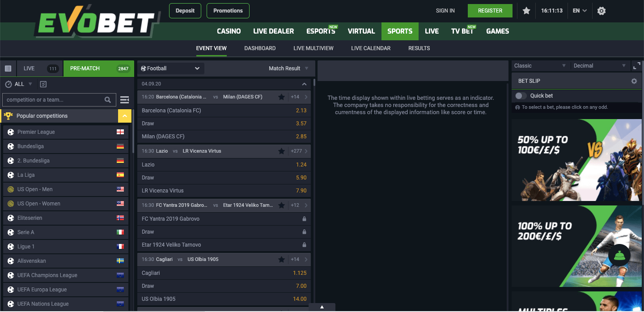Open the Decimal odds format dropdown
The width and height of the screenshot is (644, 312).
pyautogui.click(x=600, y=66)
